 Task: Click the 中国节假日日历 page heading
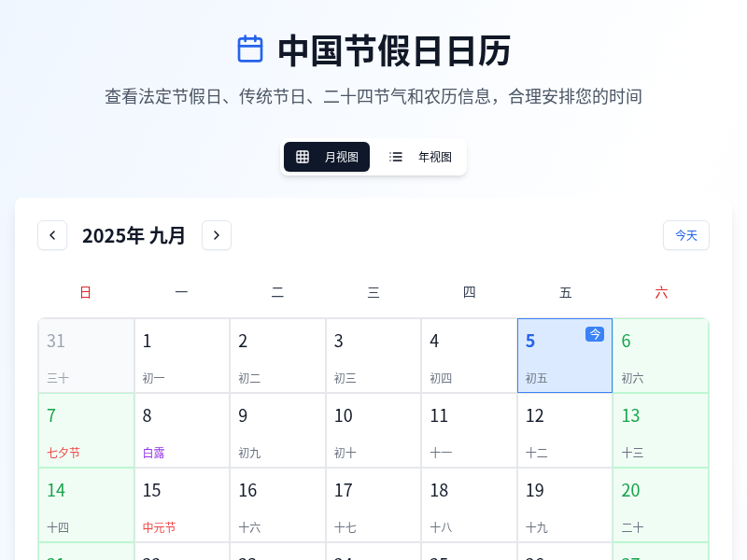click(x=394, y=50)
